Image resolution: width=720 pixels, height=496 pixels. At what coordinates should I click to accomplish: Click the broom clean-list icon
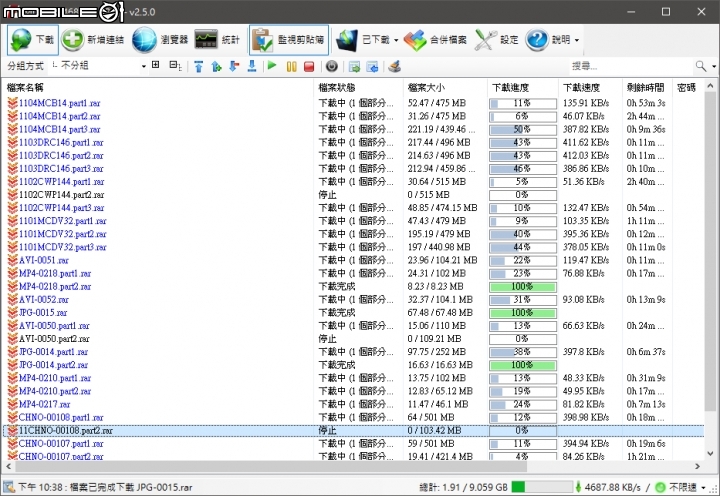tap(394, 66)
